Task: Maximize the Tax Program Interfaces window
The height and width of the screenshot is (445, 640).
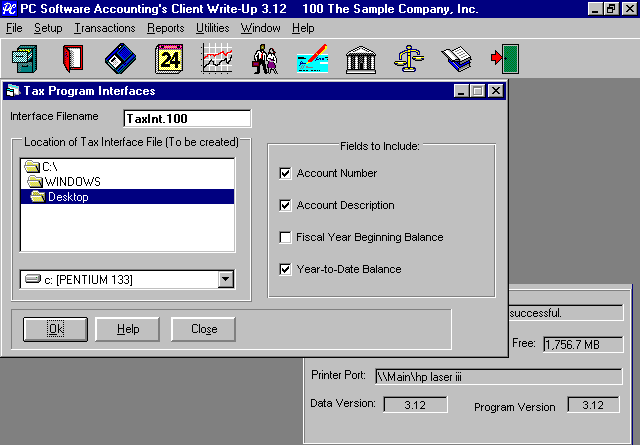Action: click(x=477, y=91)
